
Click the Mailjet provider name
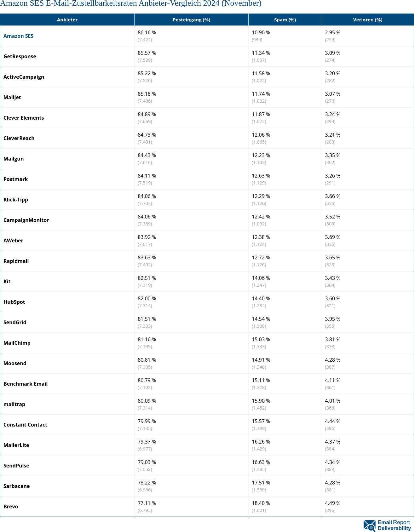12,97
